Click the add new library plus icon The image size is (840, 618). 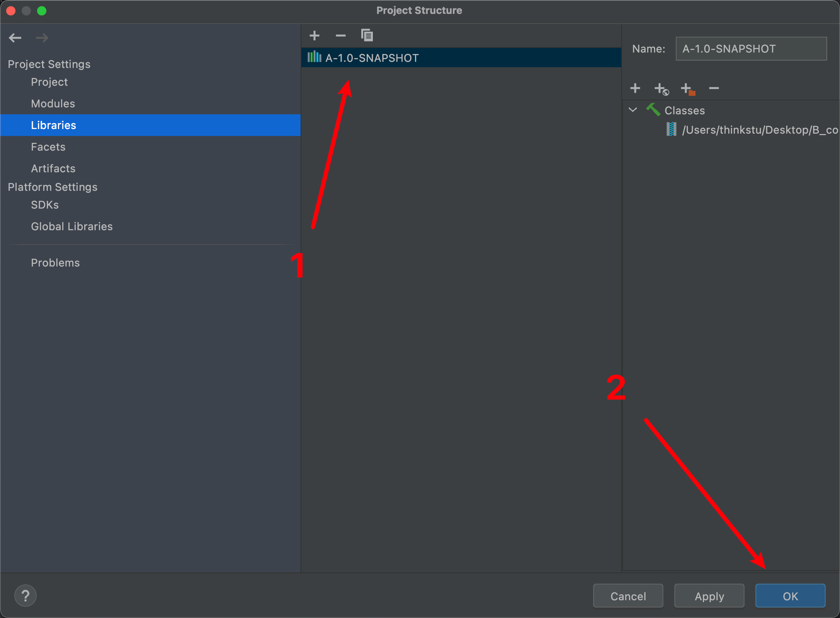(315, 36)
